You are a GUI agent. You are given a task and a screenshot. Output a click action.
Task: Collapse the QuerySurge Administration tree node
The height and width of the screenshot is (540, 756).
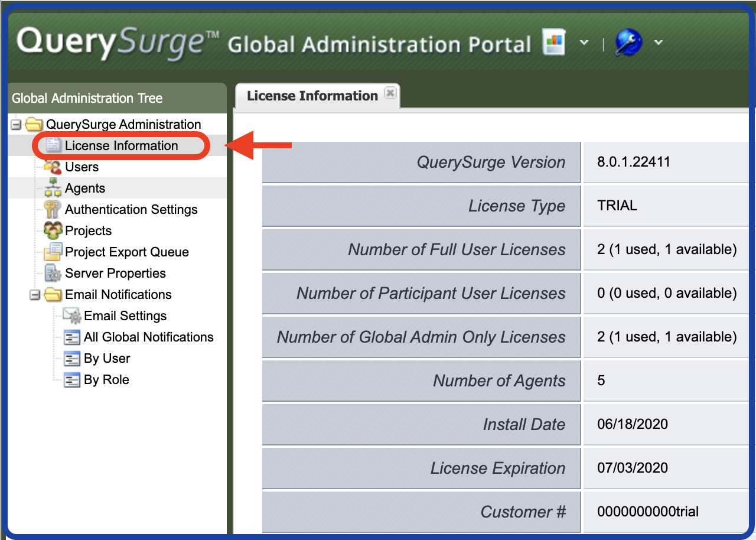[x=16, y=125]
